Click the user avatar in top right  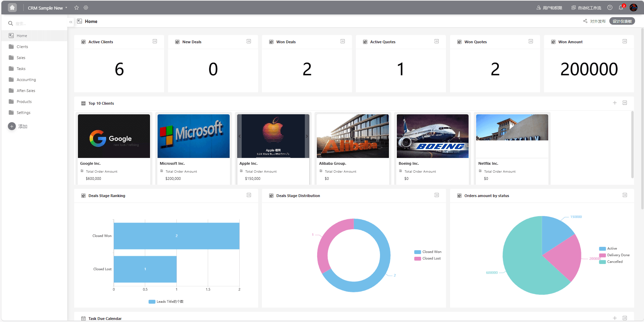click(633, 8)
